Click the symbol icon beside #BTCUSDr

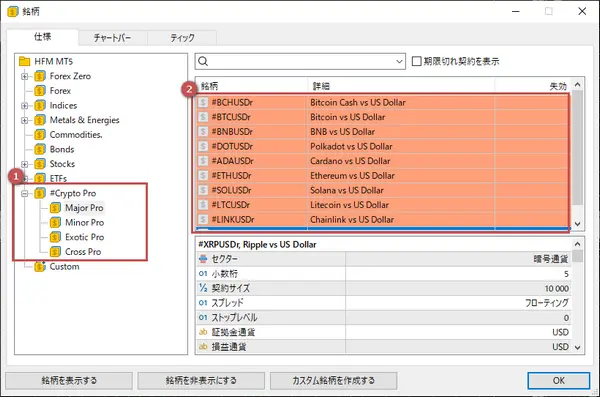click(x=203, y=117)
